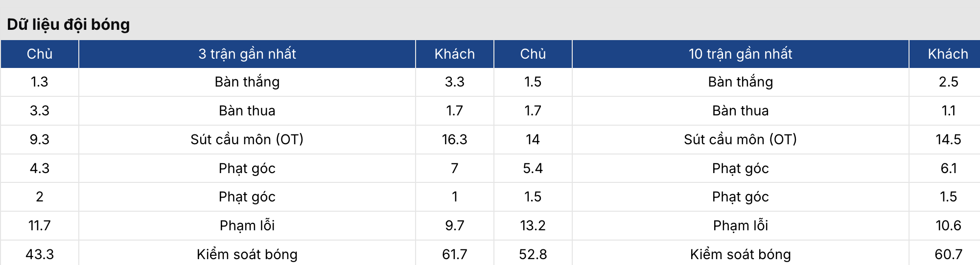Select the 9.3 shots value

pyautogui.click(x=40, y=139)
